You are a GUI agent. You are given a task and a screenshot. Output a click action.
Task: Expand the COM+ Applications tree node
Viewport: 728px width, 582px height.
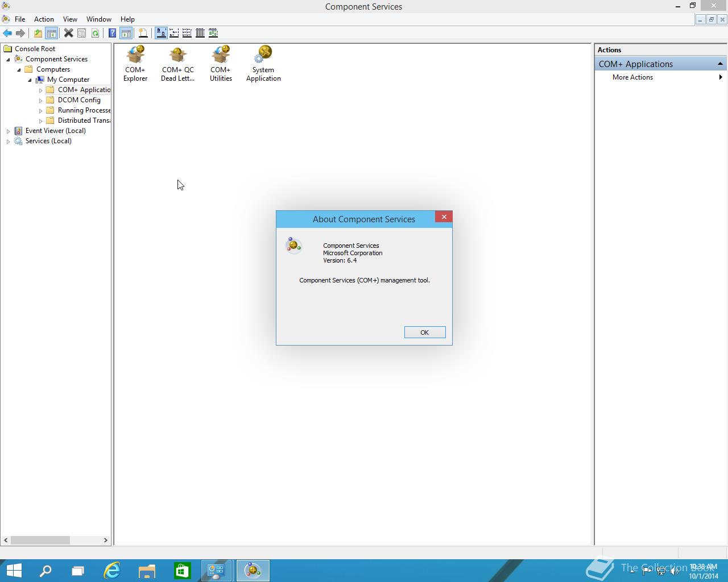point(41,90)
